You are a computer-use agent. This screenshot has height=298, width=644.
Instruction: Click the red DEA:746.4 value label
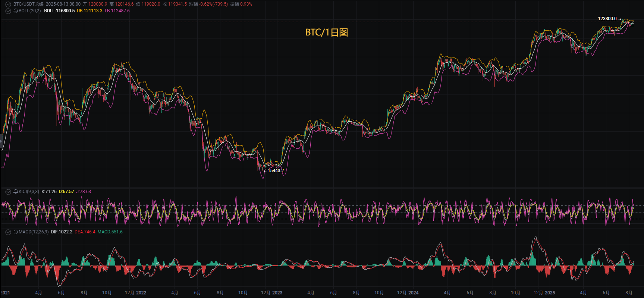[x=85, y=232]
